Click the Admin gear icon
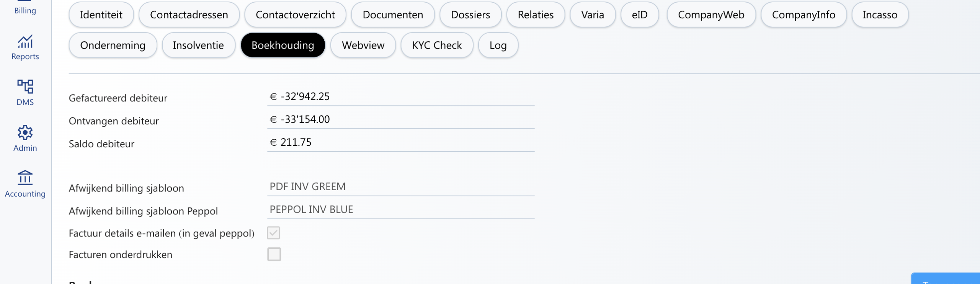Viewport: 980px width, 284px height. click(x=25, y=133)
